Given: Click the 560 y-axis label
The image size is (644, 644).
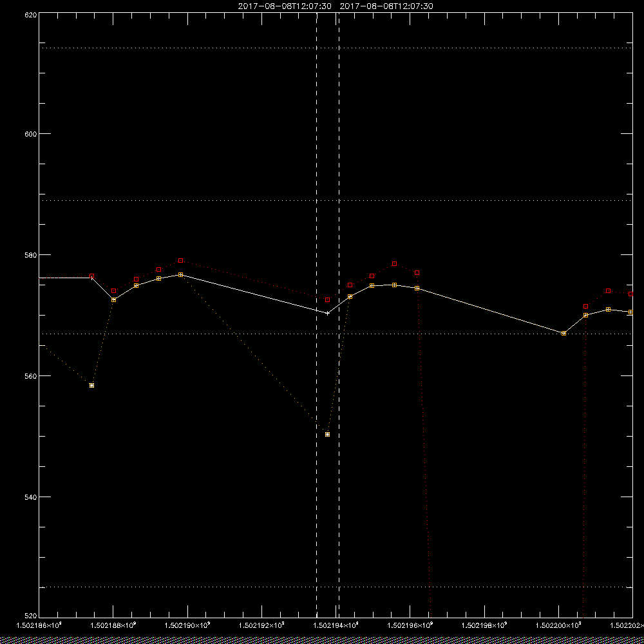Looking at the screenshot, I should (x=31, y=376).
